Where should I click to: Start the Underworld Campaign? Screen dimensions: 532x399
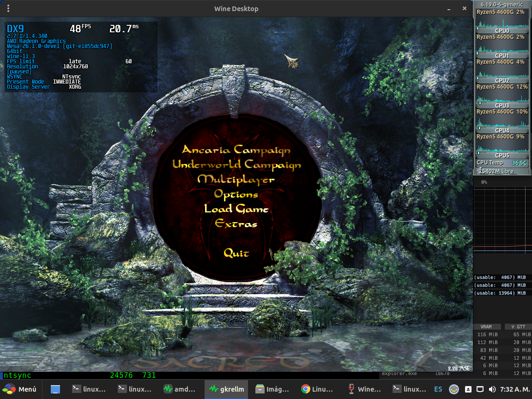click(x=236, y=164)
